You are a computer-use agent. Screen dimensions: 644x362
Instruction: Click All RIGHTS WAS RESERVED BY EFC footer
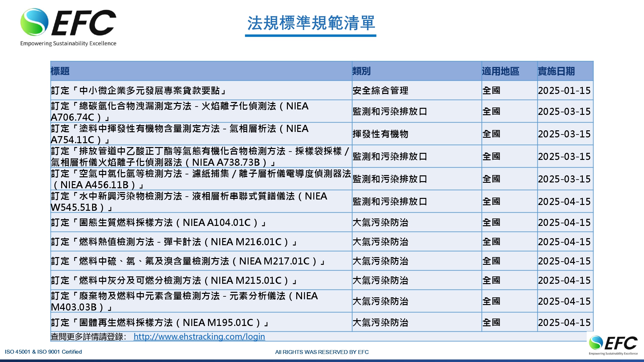(x=322, y=352)
